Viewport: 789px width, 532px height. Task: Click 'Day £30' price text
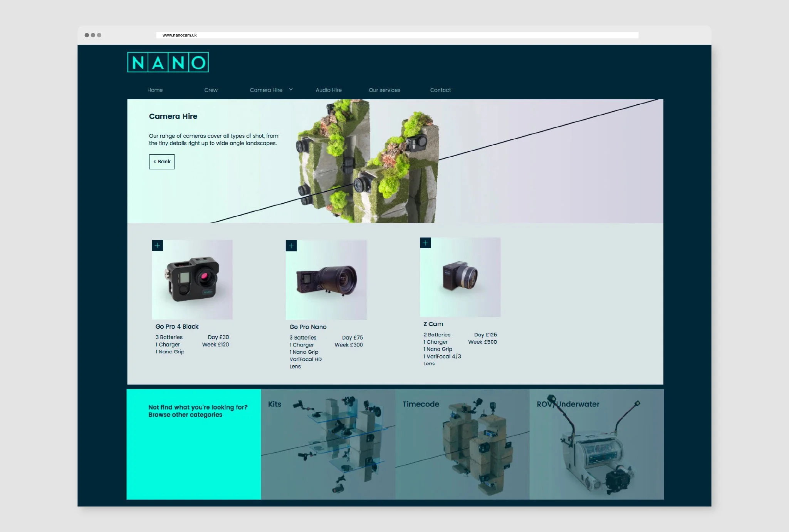pos(218,337)
